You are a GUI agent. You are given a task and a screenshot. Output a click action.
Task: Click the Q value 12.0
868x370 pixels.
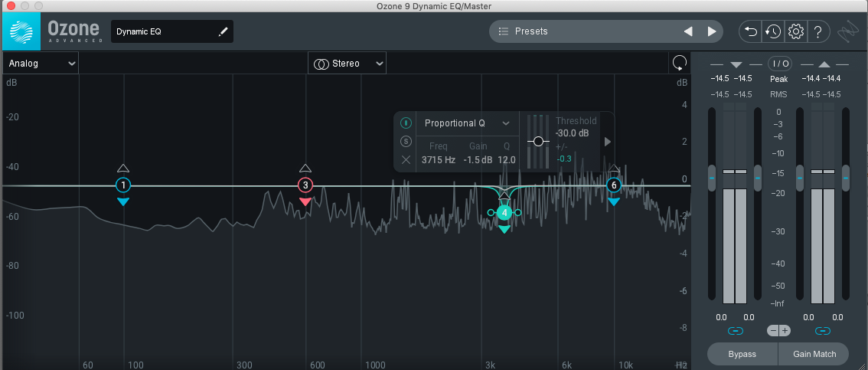(507, 160)
